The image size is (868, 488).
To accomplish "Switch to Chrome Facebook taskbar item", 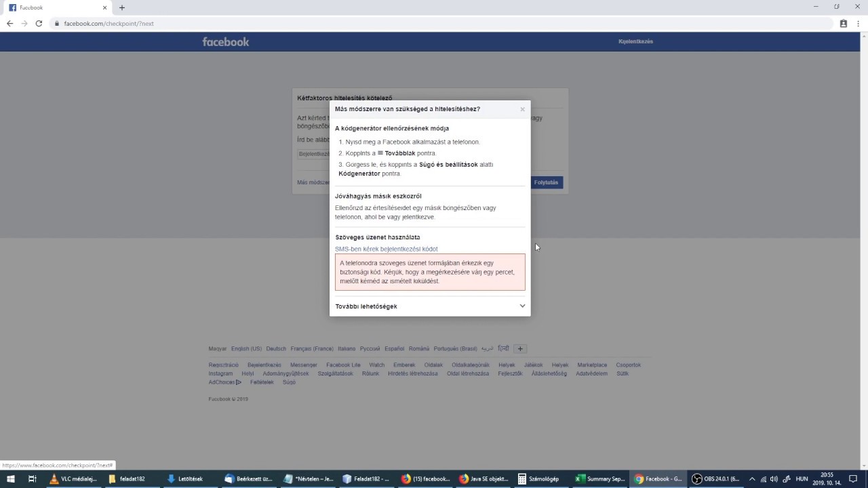I will pos(658,479).
